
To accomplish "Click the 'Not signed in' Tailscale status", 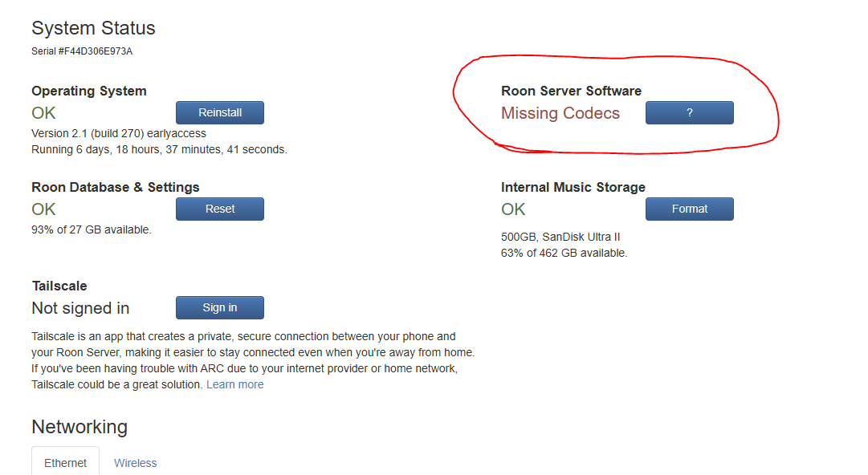I will pos(80,308).
